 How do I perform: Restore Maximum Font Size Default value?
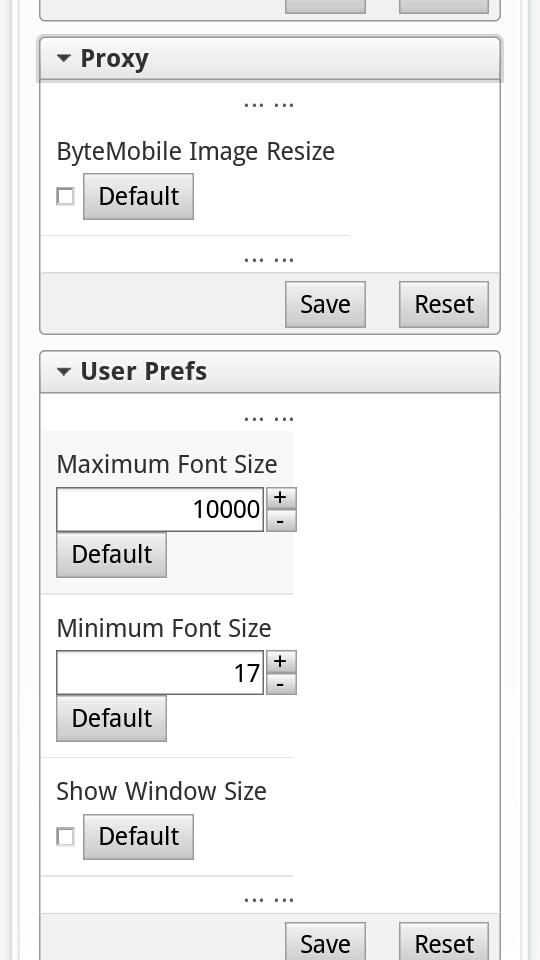click(111, 555)
